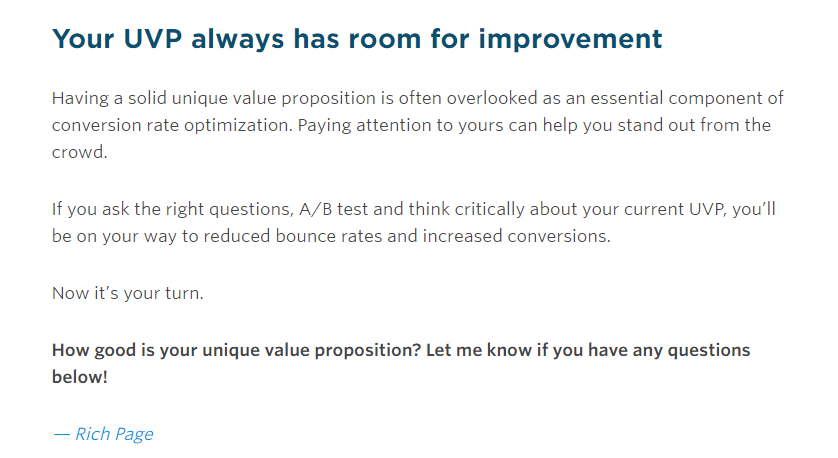This screenshot has width=838, height=458.
Task: Click the phrase 'stand out from the'
Action: click(x=694, y=125)
